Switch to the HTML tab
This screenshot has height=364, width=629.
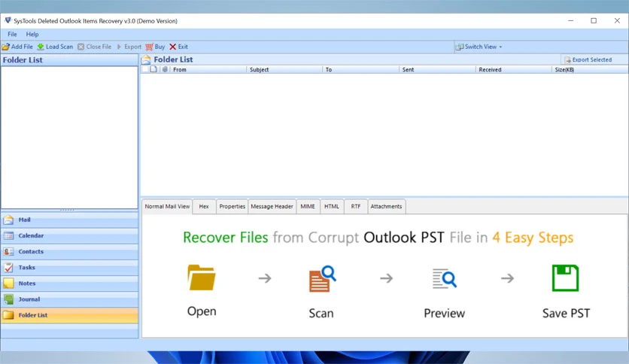coord(332,207)
